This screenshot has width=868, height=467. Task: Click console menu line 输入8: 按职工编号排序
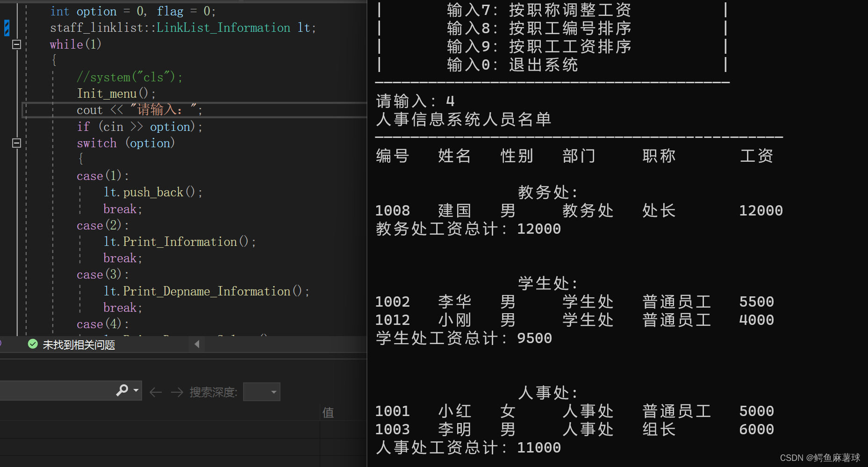pos(539,28)
